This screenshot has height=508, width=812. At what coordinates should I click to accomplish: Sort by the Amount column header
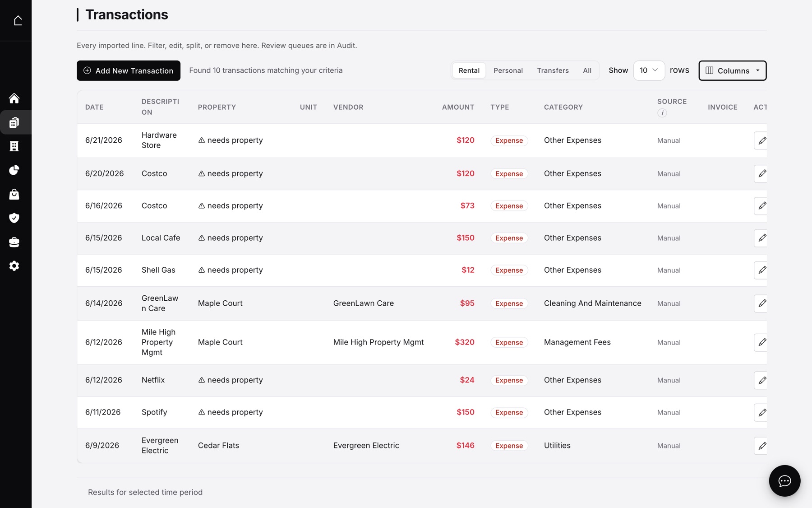tap(458, 107)
